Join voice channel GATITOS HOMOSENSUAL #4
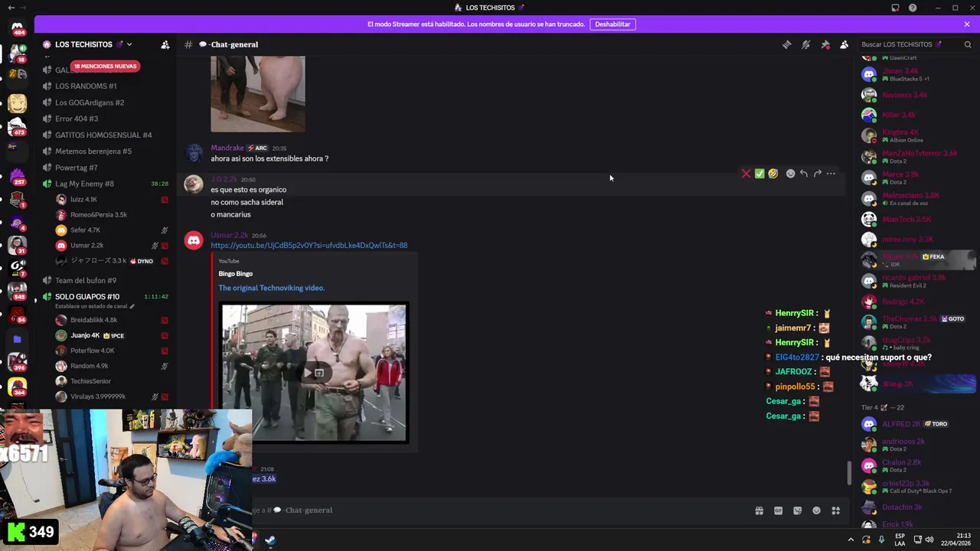980x551 pixels. (x=103, y=135)
